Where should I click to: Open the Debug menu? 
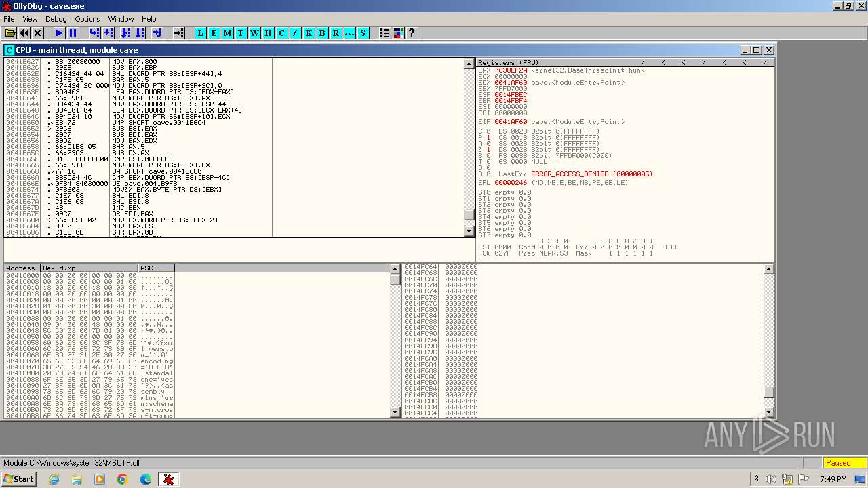[x=56, y=19]
